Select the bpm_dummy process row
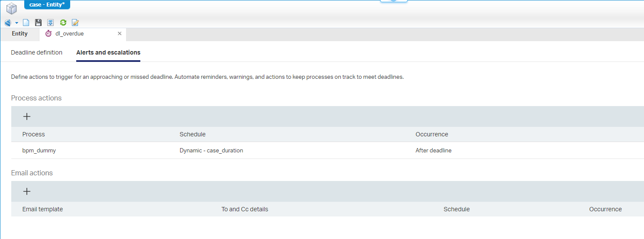The image size is (644, 239). [39, 151]
